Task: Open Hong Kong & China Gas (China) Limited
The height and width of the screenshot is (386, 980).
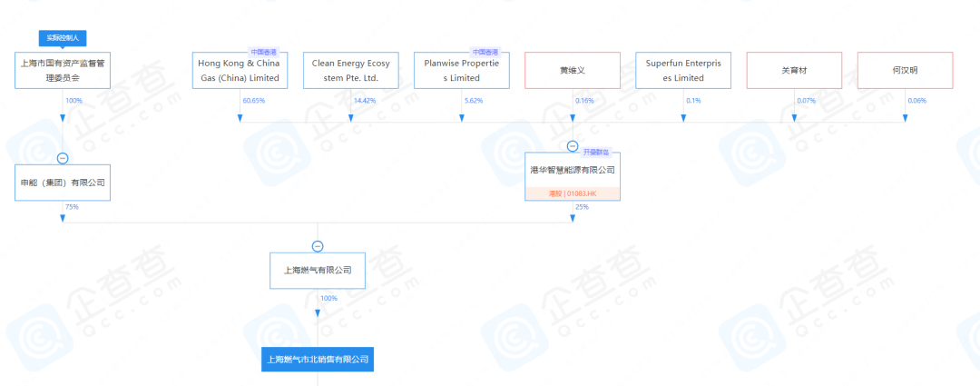Action: point(240,70)
